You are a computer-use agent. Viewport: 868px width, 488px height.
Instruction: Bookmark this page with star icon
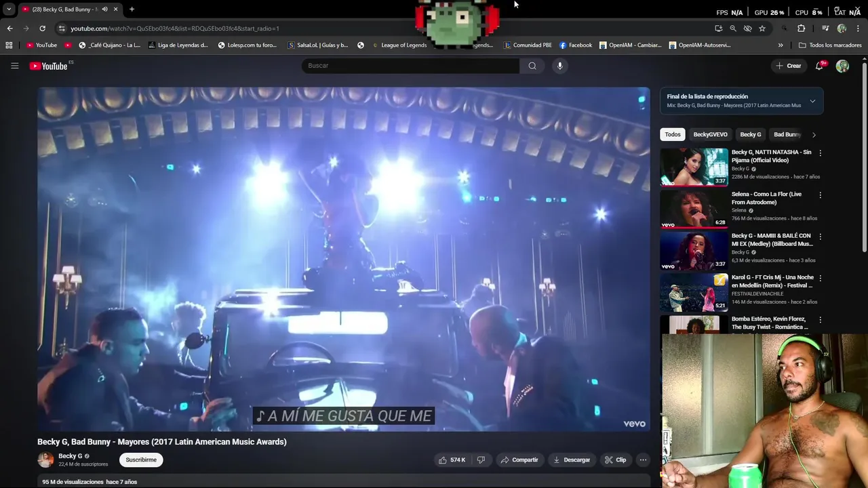pyautogui.click(x=762, y=28)
